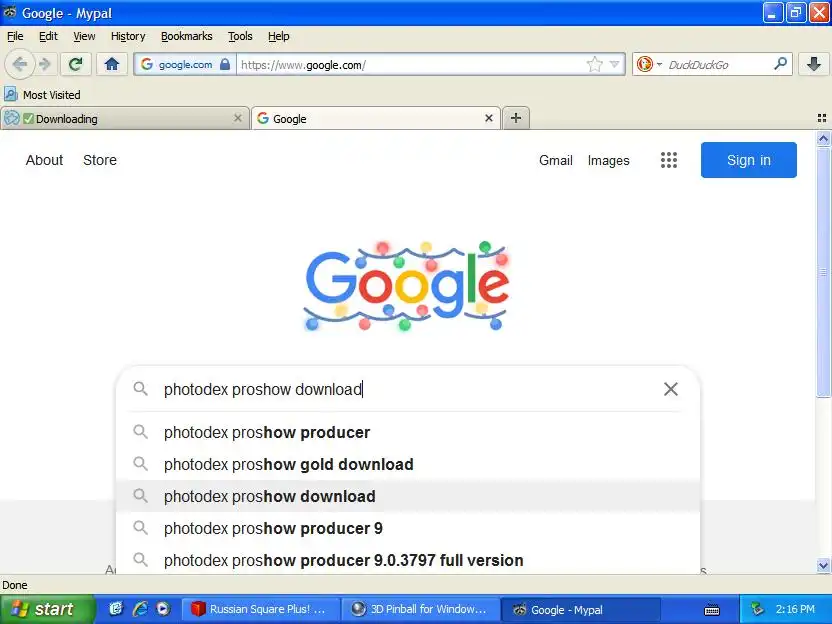Viewport: 832px width, 624px height.
Task: Click Show Desktop quick launch icon
Action: [x=116, y=609]
